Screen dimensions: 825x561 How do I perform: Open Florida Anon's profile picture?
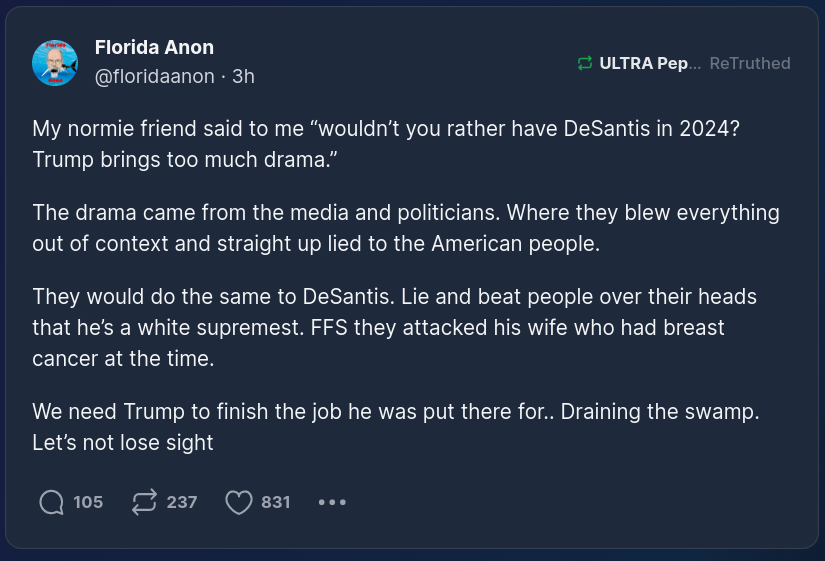[55, 63]
